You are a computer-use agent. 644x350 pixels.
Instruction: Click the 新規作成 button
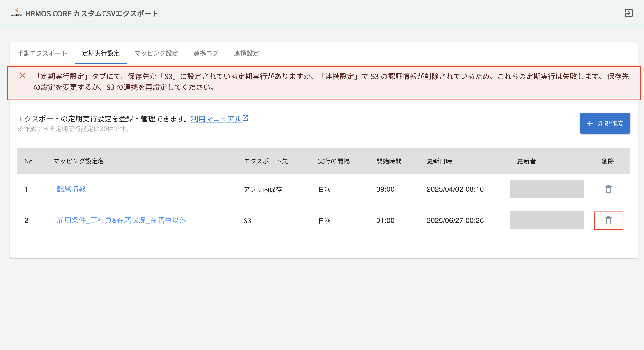[605, 123]
